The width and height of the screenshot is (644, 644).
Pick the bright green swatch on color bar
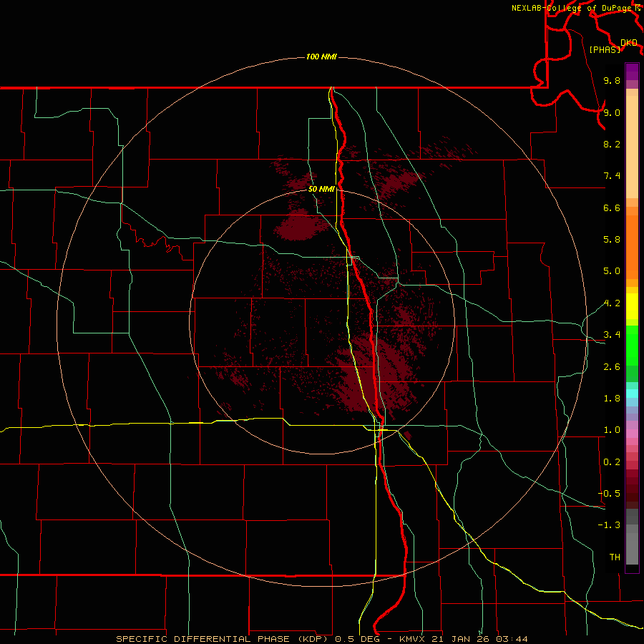[632, 344]
